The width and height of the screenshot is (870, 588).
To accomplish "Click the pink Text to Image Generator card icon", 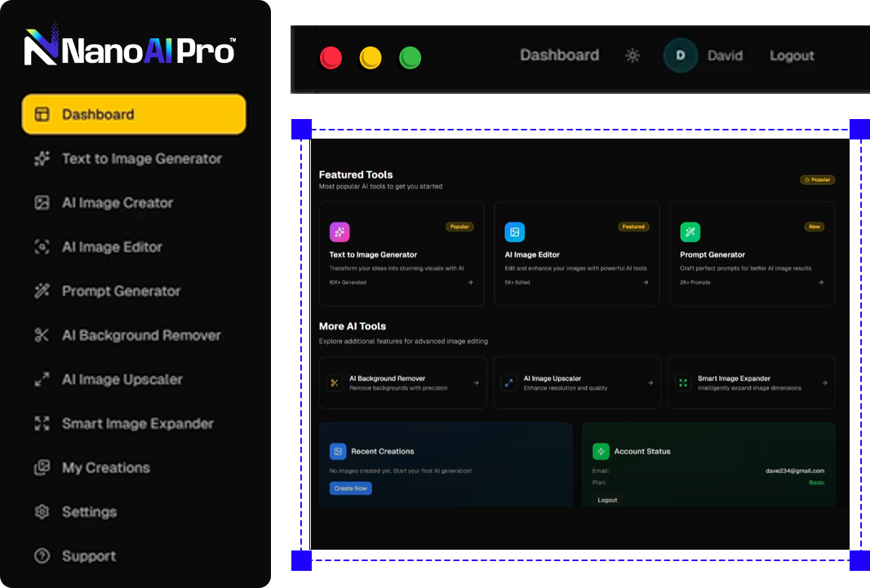I will click(340, 232).
